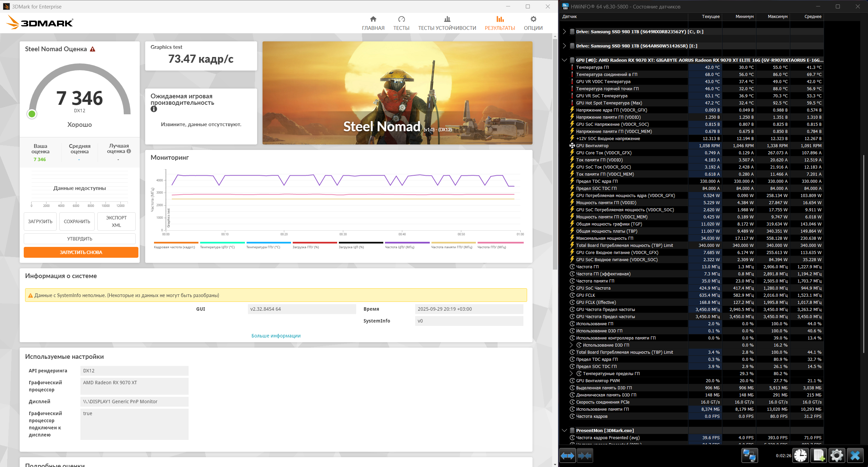Expand the Температурные пределы ГП subgroup
Screen dimensions: 868x467
[x=571, y=374]
